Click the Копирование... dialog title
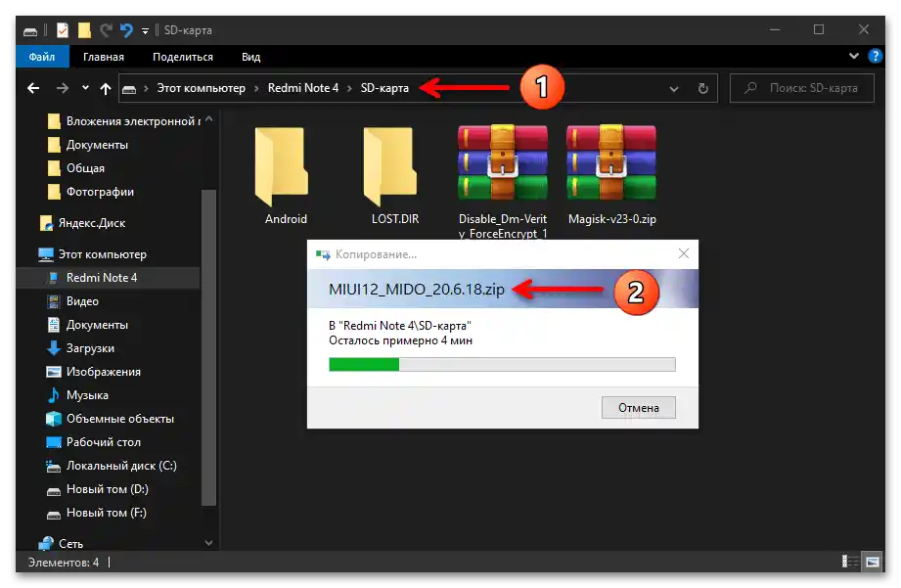The image size is (901, 588). [376, 254]
